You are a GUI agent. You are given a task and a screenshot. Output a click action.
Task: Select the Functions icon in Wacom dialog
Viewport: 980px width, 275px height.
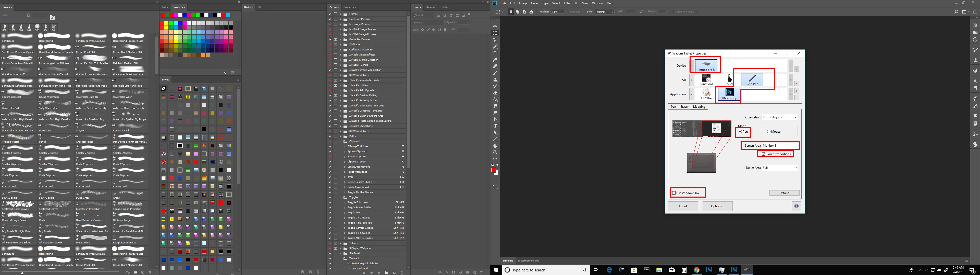click(x=706, y=80)
